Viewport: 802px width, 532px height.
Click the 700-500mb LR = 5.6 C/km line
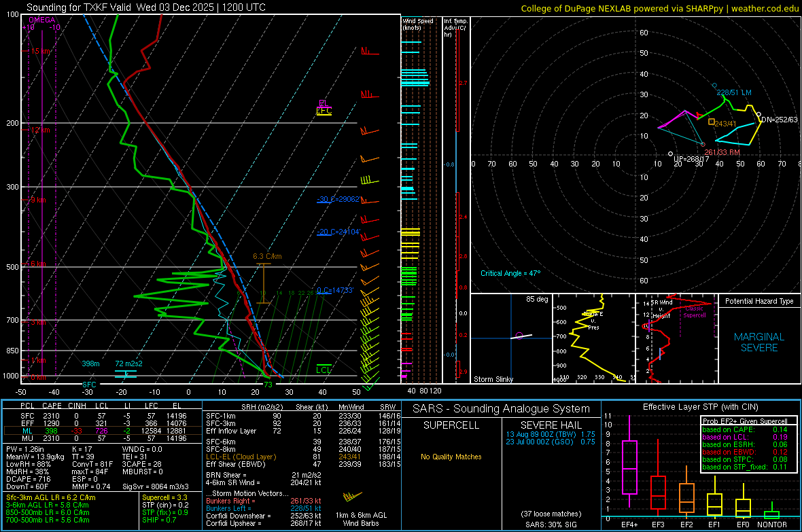click(x=48, y=520)
